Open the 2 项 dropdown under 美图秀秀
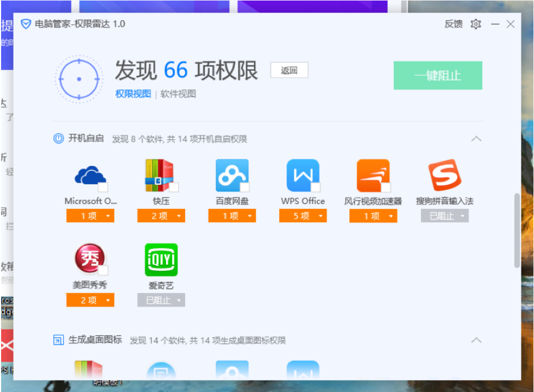The image size is (534, 392). (90, 300)
